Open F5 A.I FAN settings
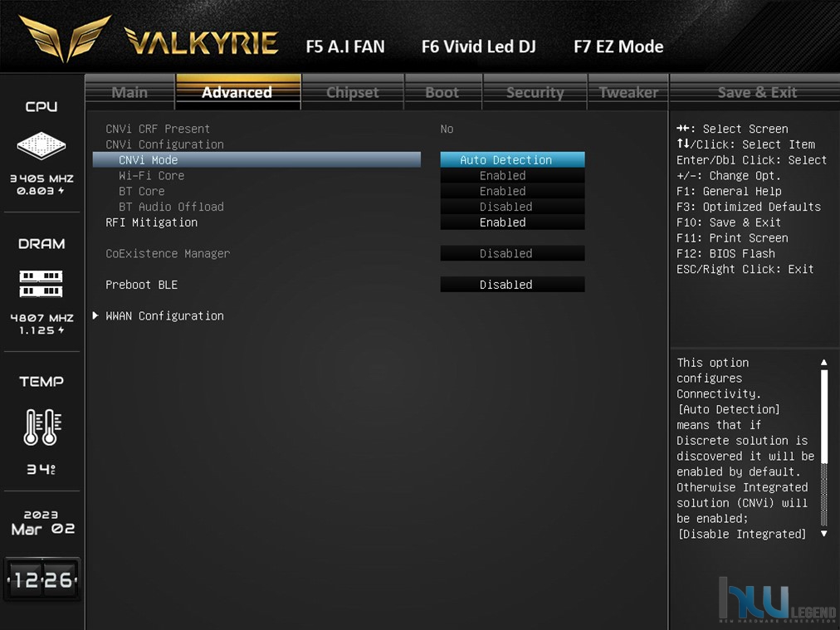 (x=345, y=46)
